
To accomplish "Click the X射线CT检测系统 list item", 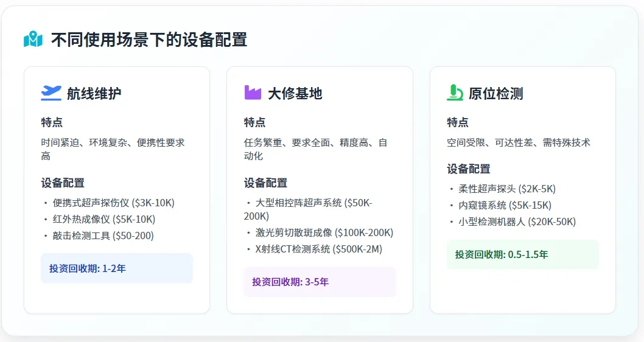I will (318, 249).
